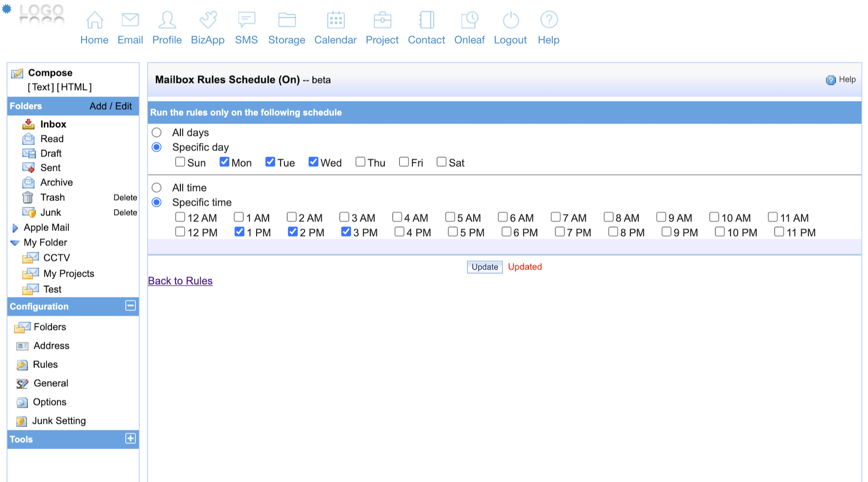868x482 pixels.
Task: Expand the Apple Mail folder
Action: pyautogui.click(x=15, y=228)
